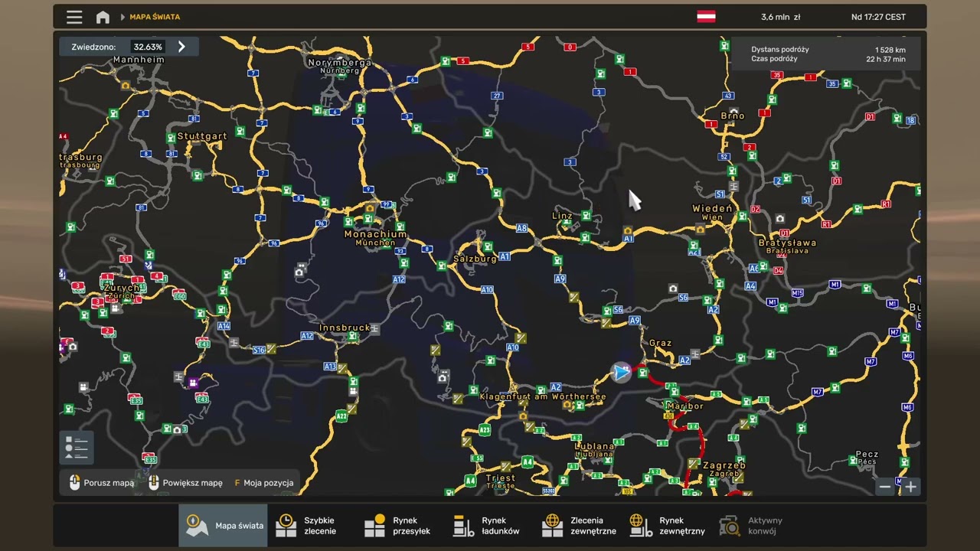Go to home screen via house icon
The width and height of the screenshot is (980, 551).
tap(103, 17)
